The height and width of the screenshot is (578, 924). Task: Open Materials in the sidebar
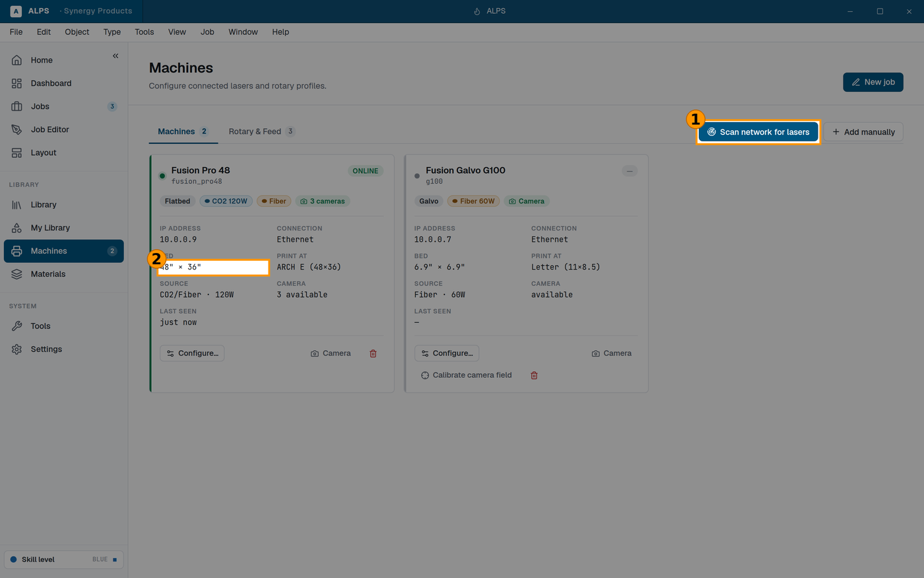64,274
